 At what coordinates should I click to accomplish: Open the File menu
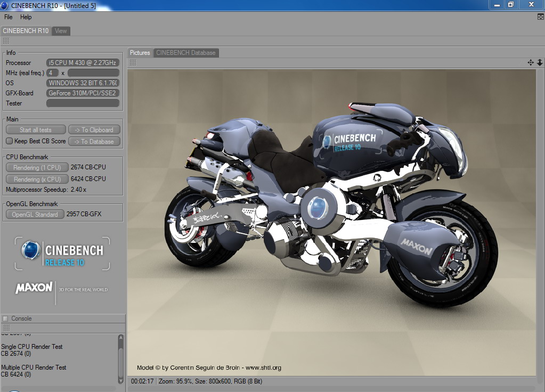(x=9, y=17)
